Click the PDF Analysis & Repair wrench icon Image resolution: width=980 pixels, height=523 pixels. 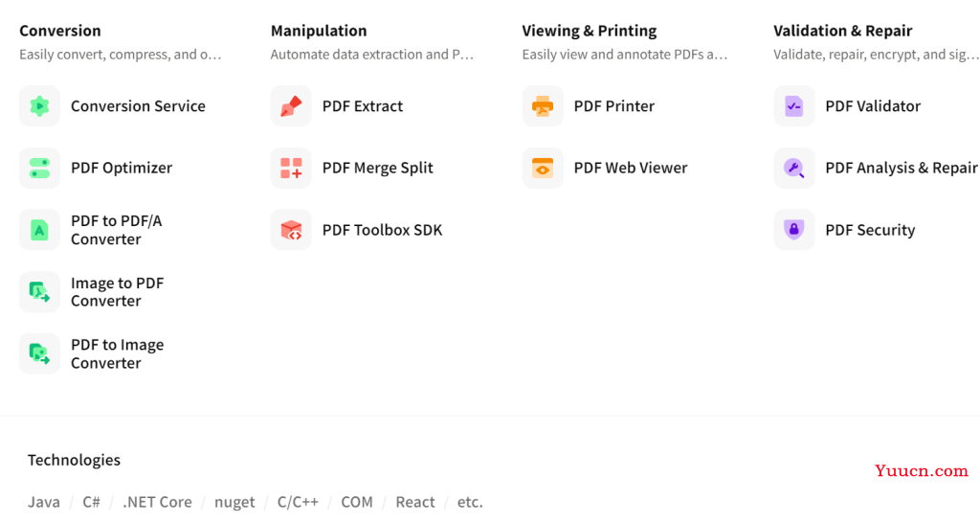(x=794, y=168)
